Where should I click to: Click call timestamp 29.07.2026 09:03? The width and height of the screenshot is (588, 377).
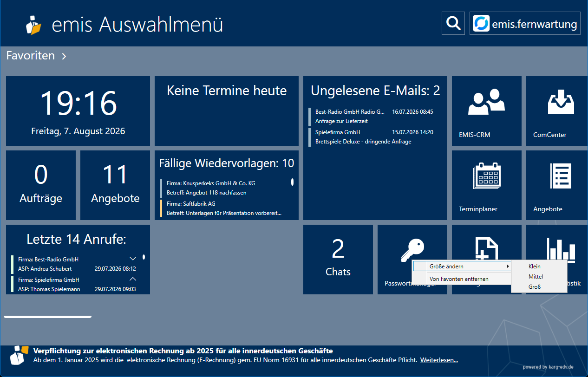[x=115, y=289]
